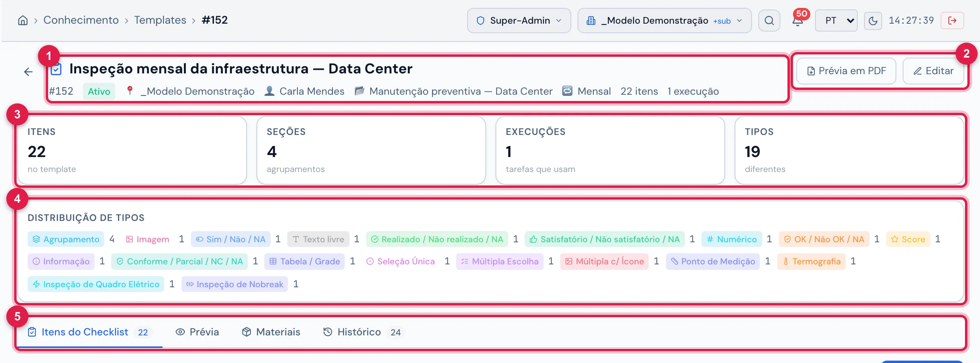Image resolution: width=980 pixels, height=363 pixels.
Task: Click the TIPOS 19 diferentes card
Action: coord(849,150)
